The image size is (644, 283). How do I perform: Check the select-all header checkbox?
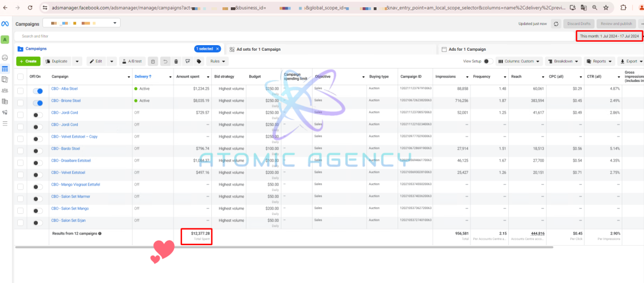pos(21,76)
